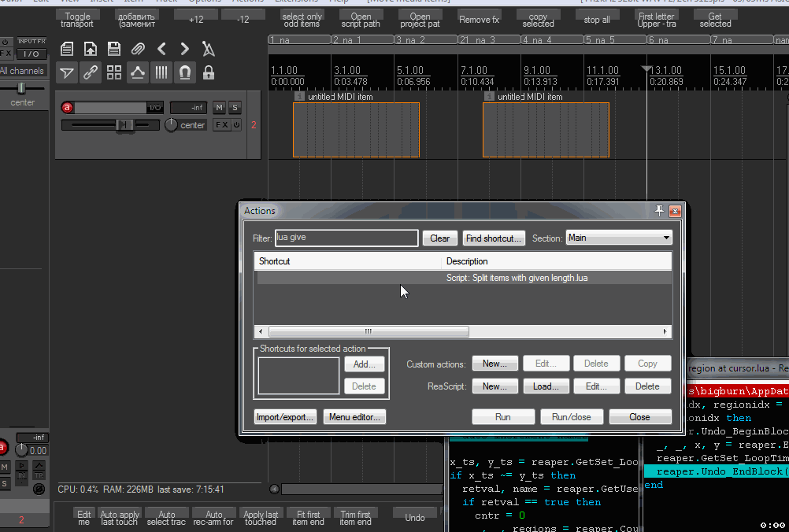Arm the track using red record button
The image size is (789, 532).
click(x=67, y=108)
